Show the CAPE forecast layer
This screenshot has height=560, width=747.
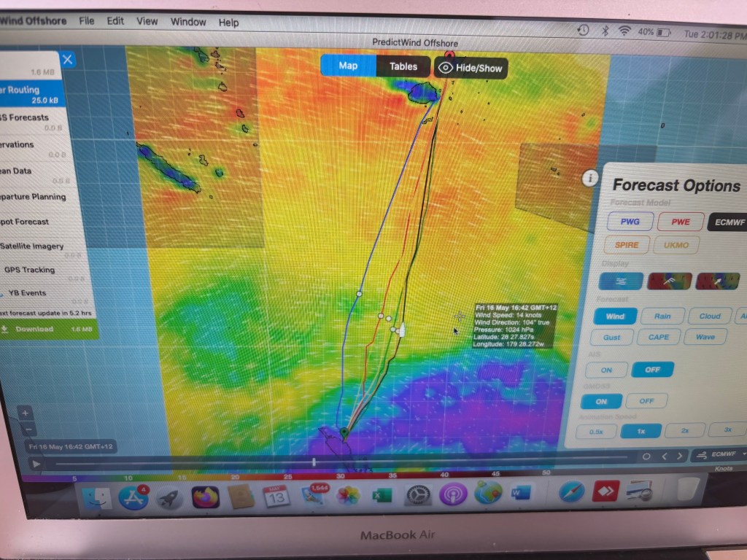coord(659,337)
